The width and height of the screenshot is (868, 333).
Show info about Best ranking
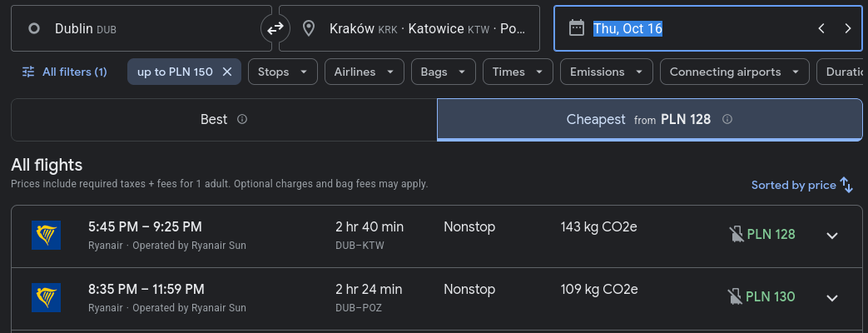[x=242, y=119]
